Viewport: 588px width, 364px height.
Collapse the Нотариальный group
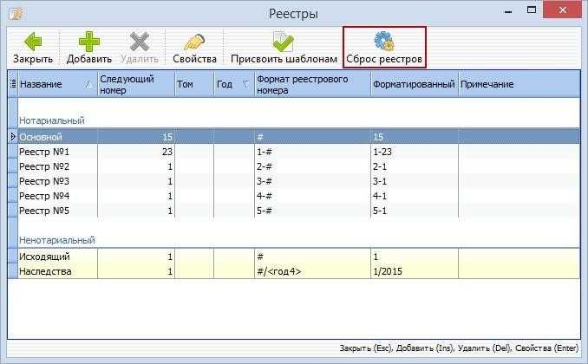pyautogui.click(x=52, y=120)
